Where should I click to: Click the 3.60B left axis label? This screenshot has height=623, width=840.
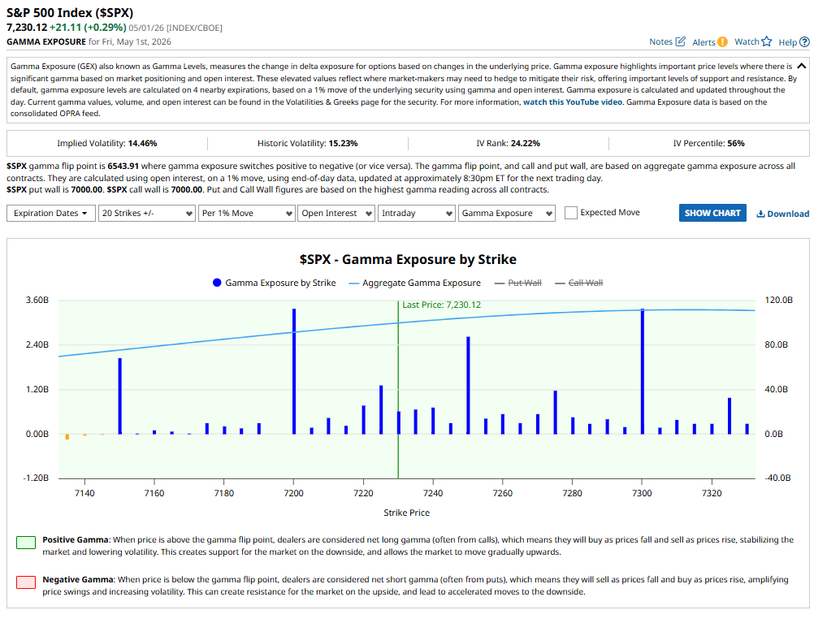[x=37, y=300]
